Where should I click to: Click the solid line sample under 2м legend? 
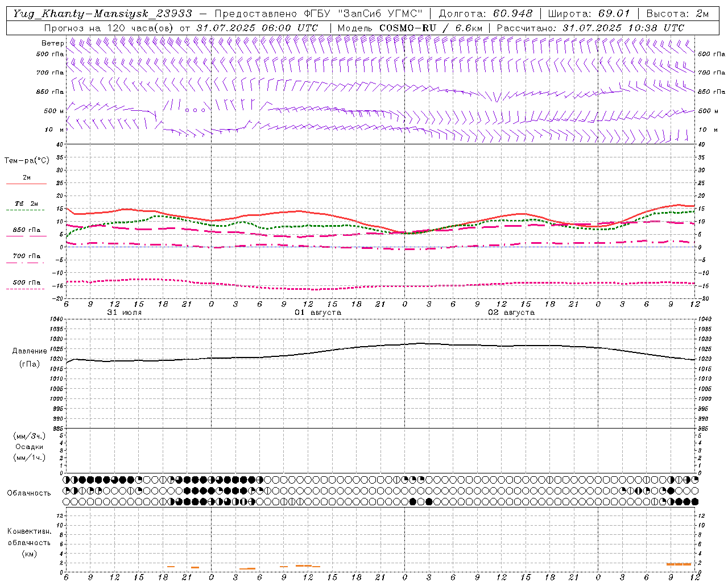26,184
